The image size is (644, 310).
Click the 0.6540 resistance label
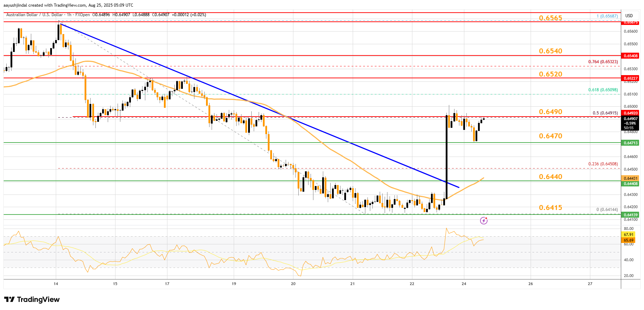pyautogui.click(x=550, y=51)
